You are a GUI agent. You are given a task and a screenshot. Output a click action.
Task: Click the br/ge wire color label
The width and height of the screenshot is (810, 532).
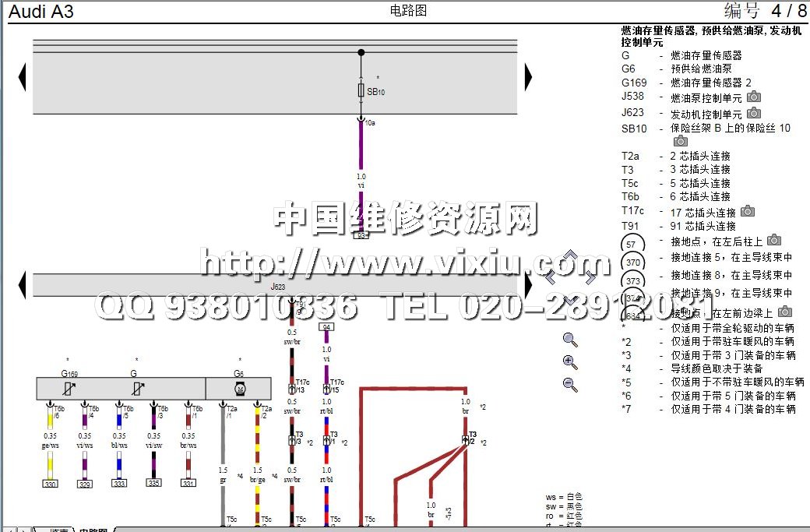coord(257,480)
